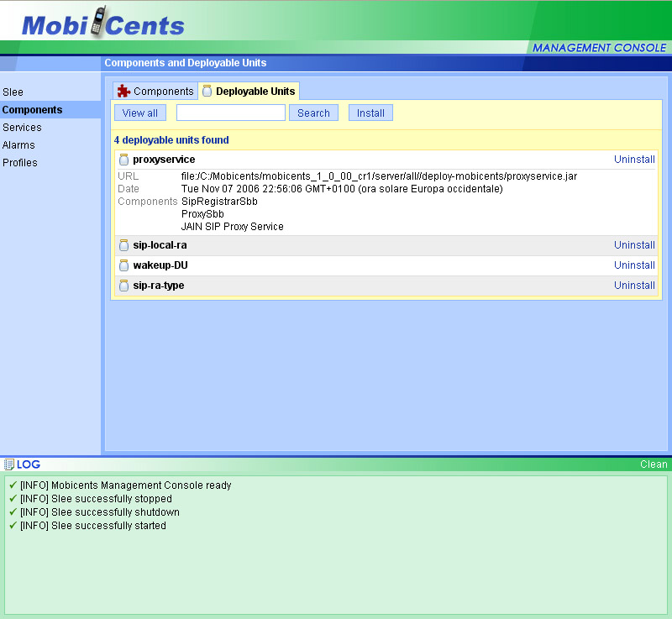
Task: Clean the log messages
Action: [x=654, y=464]
